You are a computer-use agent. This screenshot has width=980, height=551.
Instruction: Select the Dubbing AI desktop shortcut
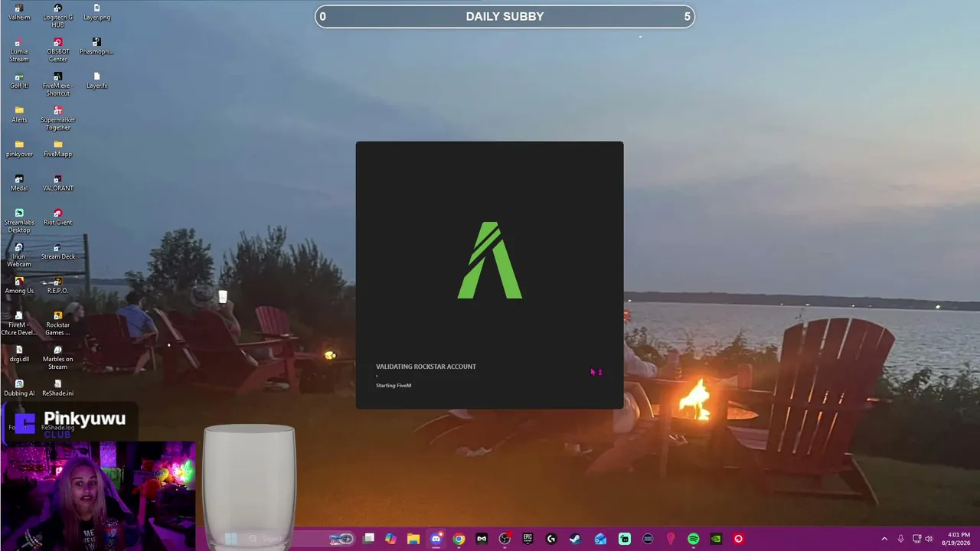[x=19, y=388]
